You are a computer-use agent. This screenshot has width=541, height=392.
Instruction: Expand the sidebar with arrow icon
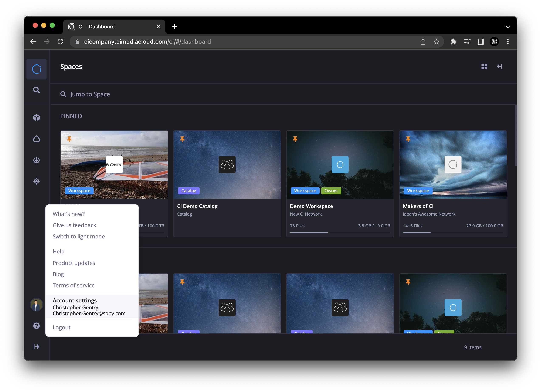pyautogui.click(x=37, y=346)
